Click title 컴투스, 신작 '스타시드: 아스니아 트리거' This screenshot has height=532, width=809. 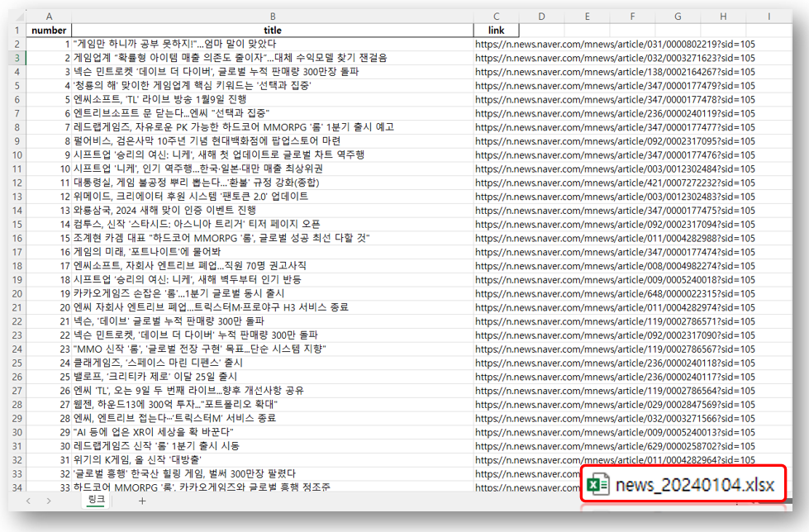[x=197, y=225]
